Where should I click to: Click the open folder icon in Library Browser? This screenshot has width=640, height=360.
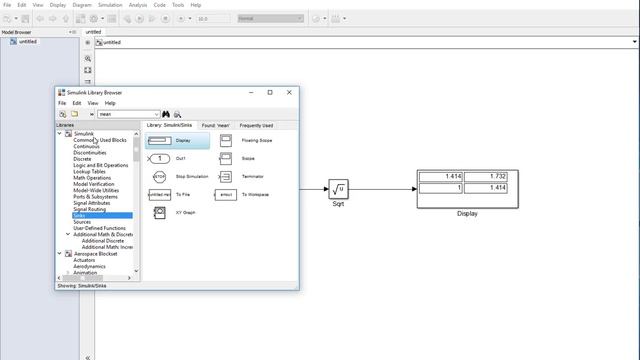[74, 114]
